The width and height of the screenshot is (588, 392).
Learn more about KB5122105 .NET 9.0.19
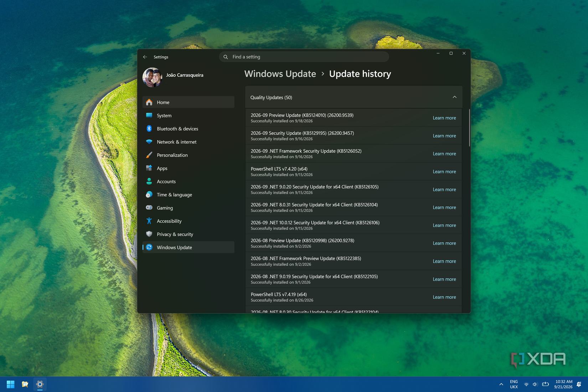444,279
